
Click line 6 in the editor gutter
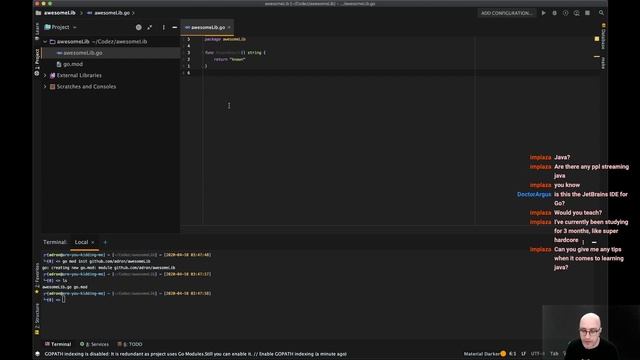coord(189,73)
